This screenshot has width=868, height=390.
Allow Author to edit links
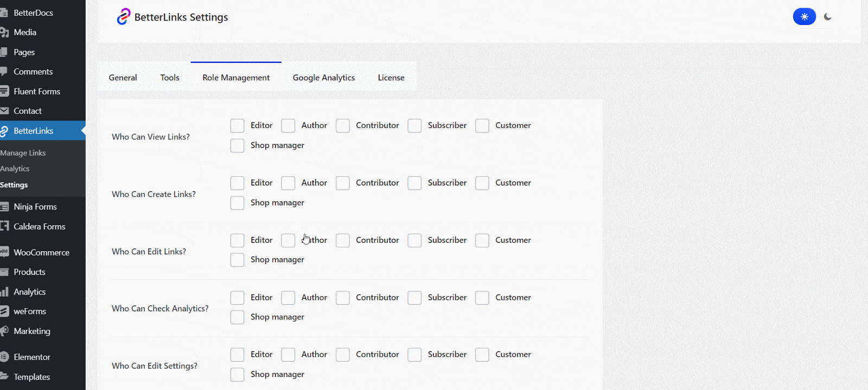tap(288, 240)
